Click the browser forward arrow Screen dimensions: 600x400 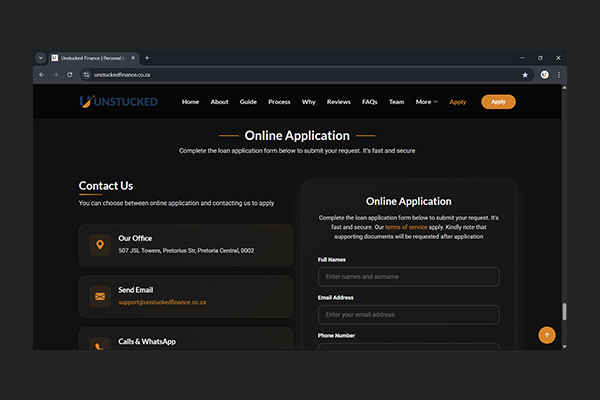(x=55, y=75)
